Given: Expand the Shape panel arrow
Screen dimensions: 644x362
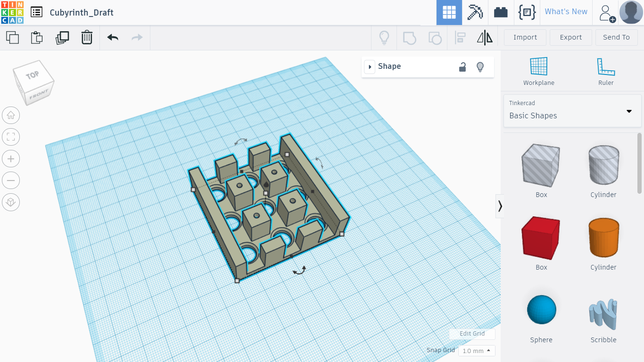Looking at the screenshot, I should (370, 67).
